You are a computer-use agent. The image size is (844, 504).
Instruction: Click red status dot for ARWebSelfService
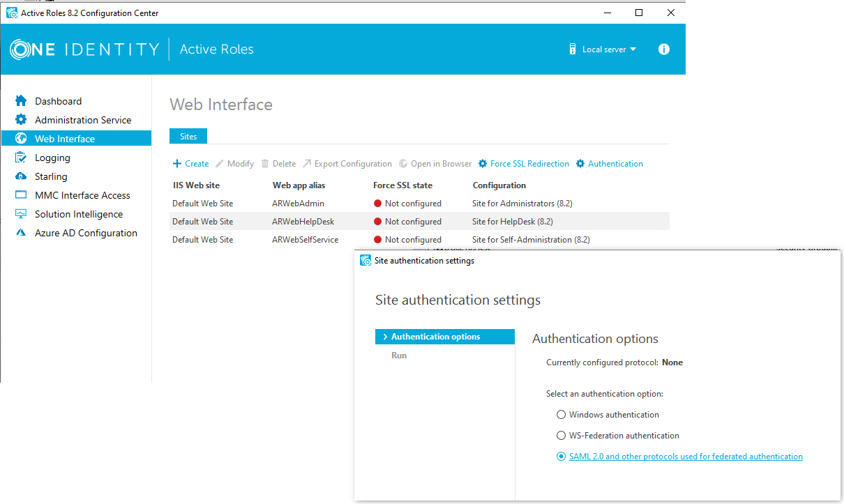click(377, 240)
